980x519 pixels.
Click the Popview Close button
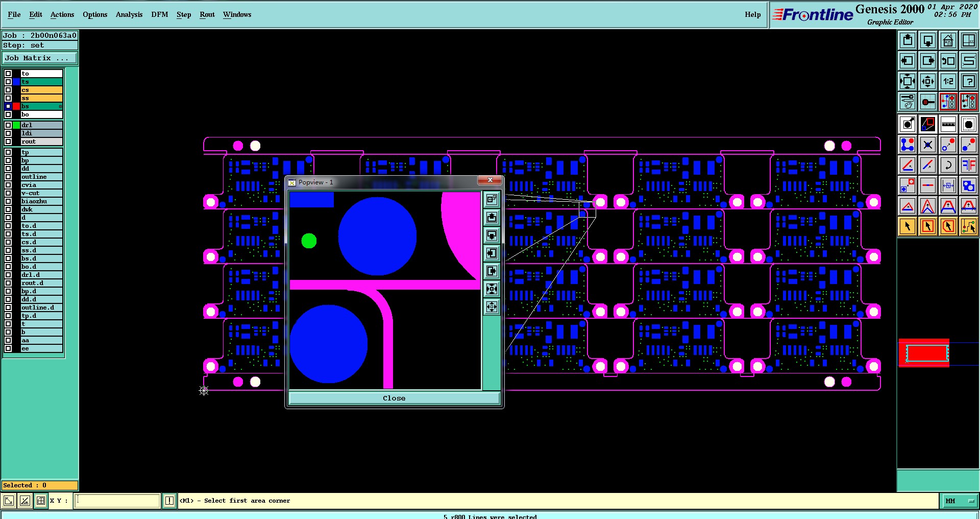tap(394, 398)
